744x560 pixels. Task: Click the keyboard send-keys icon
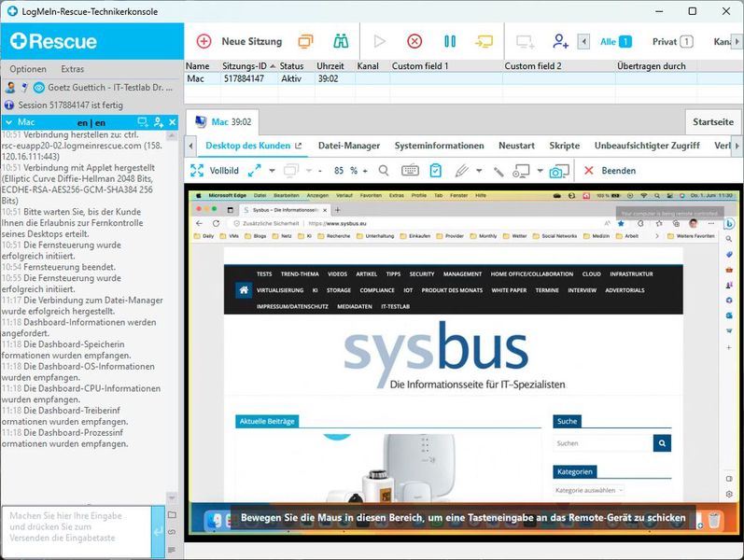[410, 171]
